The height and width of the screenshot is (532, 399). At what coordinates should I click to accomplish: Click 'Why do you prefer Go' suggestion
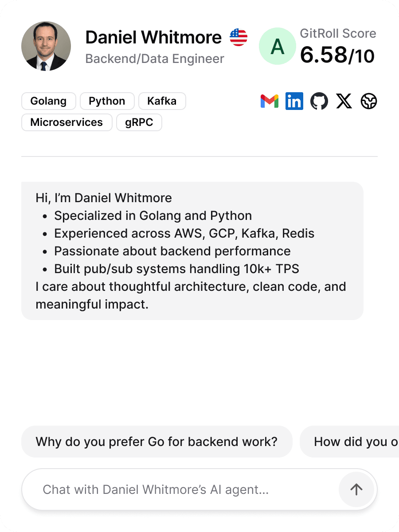coord(156,442)
